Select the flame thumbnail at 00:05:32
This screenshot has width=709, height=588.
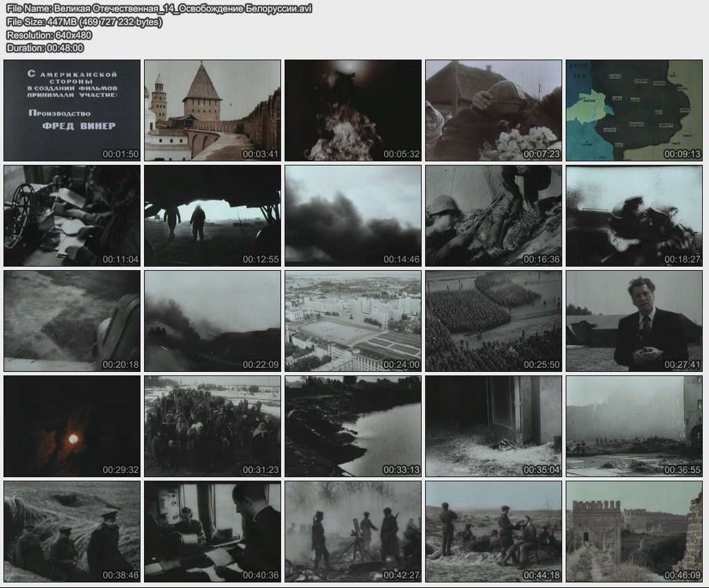[x=353, y=110]
